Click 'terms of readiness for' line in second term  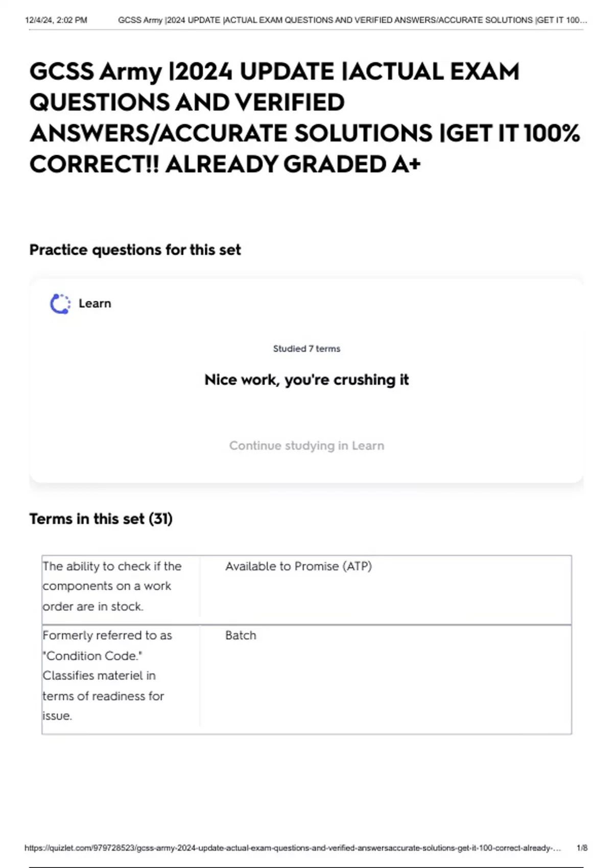pyautogui.click(x=103, y=696)
